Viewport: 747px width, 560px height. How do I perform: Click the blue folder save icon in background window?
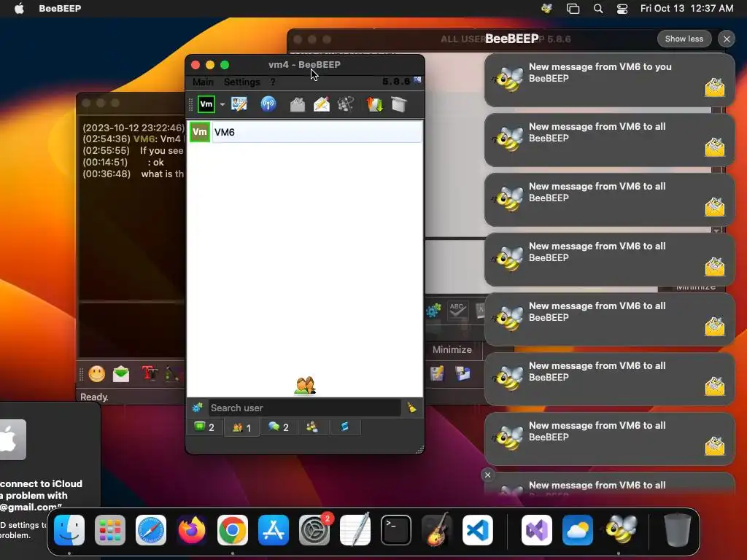click(463, 373)
